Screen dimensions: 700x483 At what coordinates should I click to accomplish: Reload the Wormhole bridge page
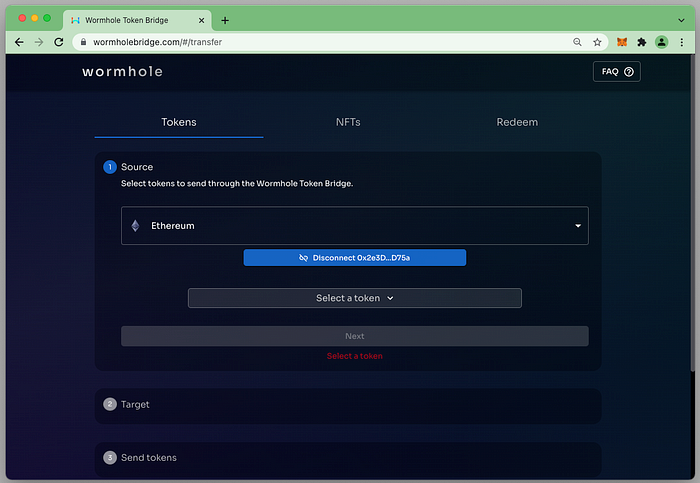[x=58, y=42]
